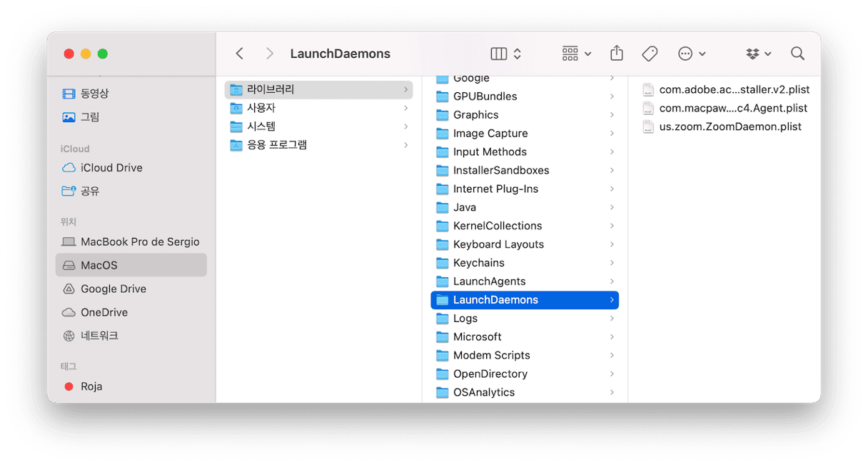
Task: Open the Dropbox toolbar menu
Action: [x=758, y=54]
